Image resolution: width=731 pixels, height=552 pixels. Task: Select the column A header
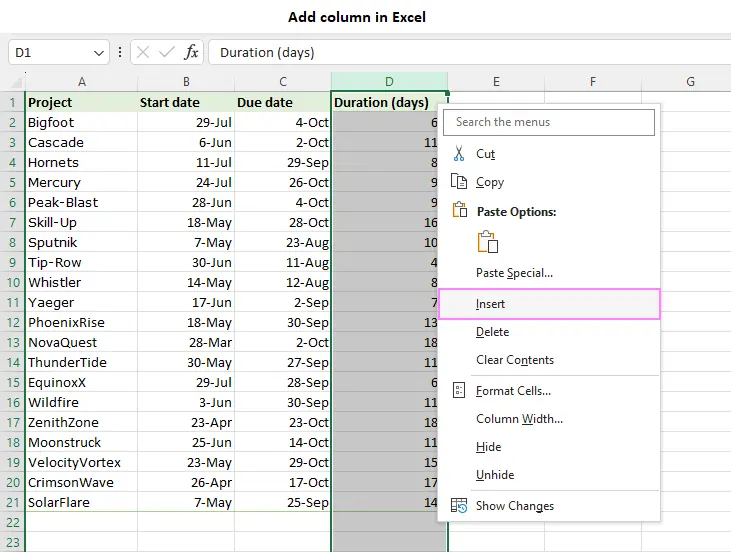[82, 82]
